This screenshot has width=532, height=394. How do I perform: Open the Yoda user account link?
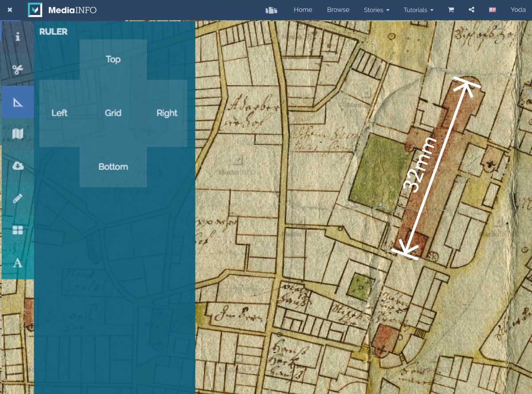tap(518, 10)
